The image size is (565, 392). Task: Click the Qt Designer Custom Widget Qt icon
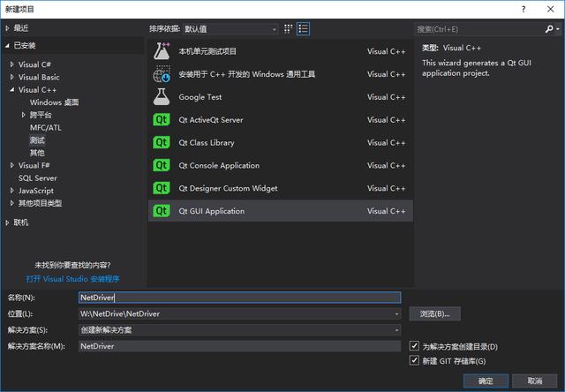(x=162, y=188)
